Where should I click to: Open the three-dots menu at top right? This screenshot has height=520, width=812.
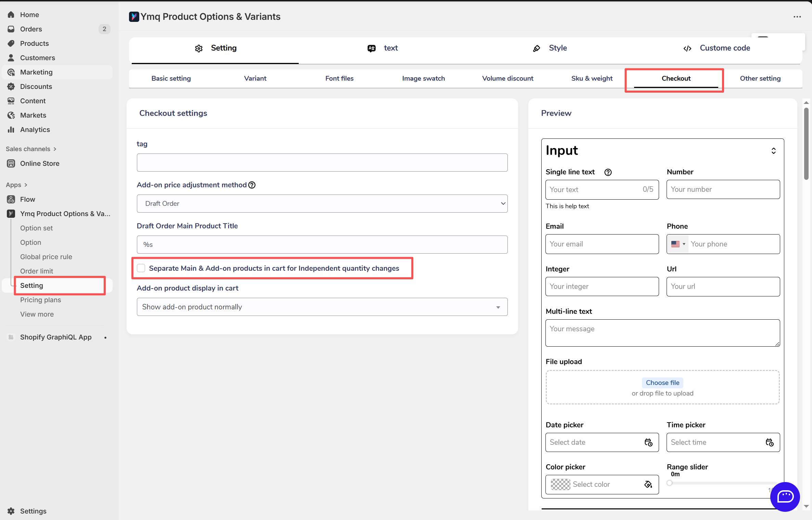(x=797, y=17)
